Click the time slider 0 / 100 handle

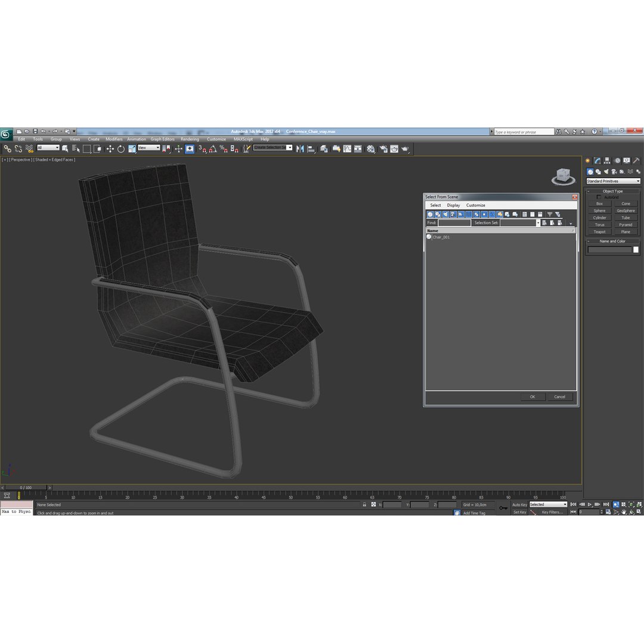[26, 488]
